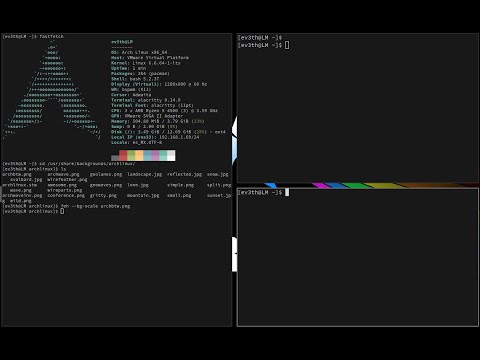
Task: Select the 'Kernel: Linux 6.6.64-1-lts' line
Action: tap(146, 63)
